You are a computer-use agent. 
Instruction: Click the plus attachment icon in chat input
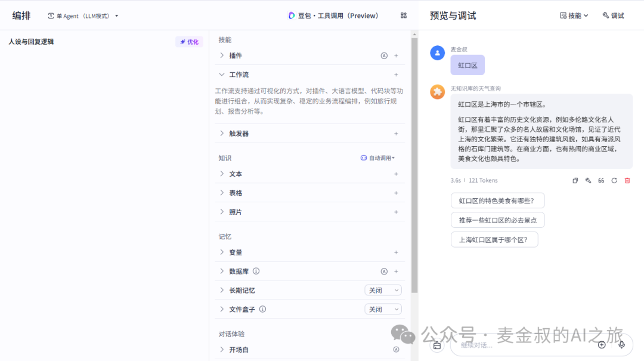pos(602,345)
